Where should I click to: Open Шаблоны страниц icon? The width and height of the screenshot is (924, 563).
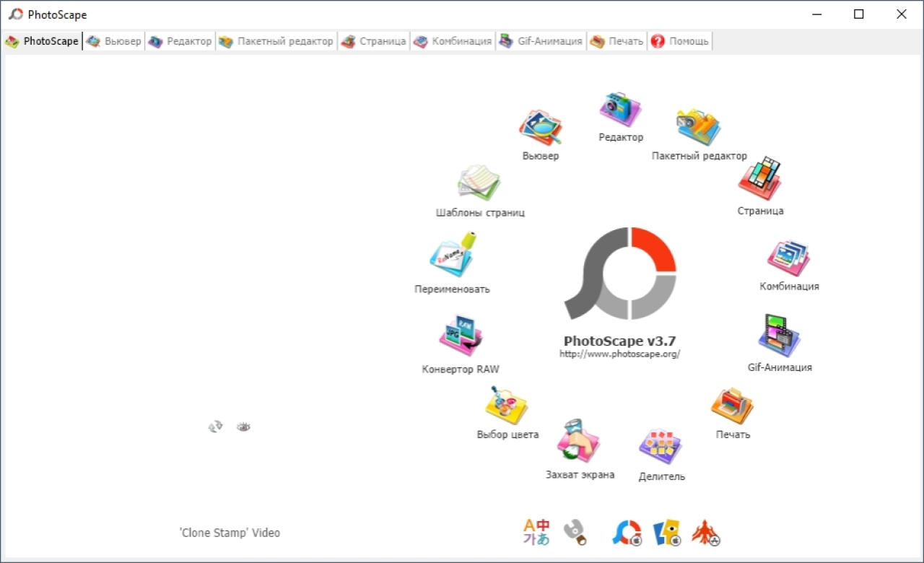(x=479, y=183)
